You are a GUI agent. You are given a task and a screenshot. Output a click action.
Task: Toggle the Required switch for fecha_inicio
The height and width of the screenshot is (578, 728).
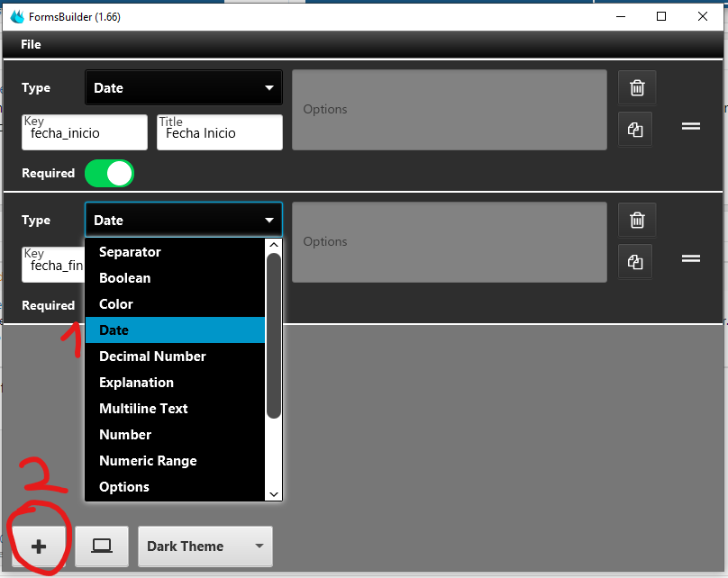pos(110,174)
